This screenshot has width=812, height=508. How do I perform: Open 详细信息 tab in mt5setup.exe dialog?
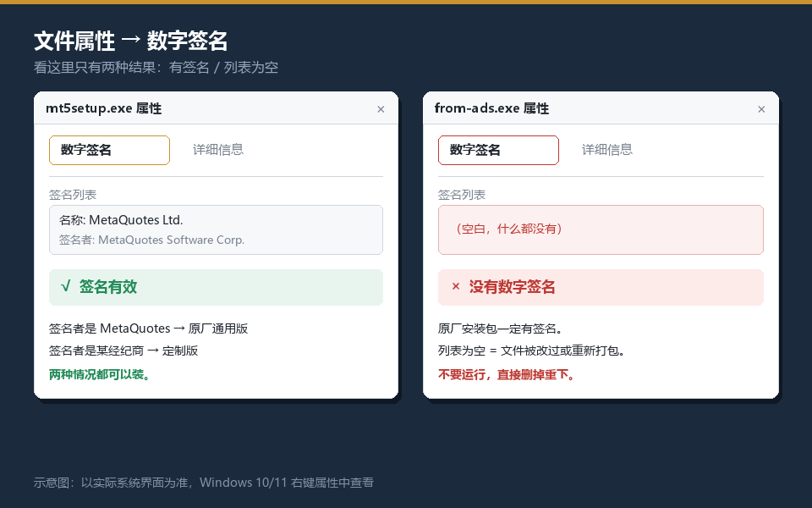[218, 150]
